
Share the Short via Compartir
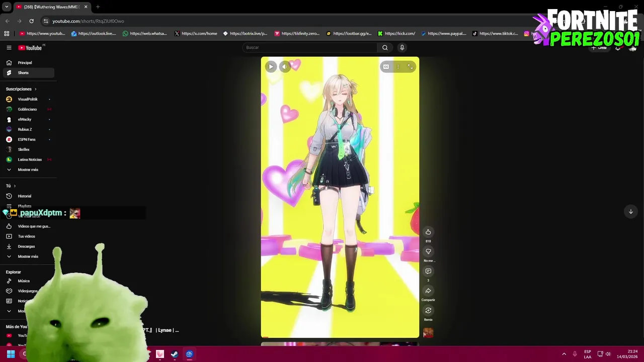point(428,291)
